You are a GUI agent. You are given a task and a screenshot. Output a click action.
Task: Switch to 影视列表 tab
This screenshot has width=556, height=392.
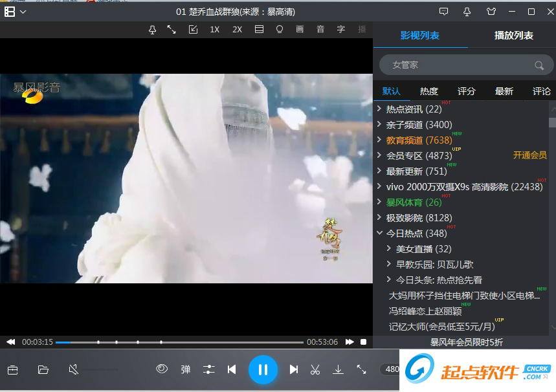tap(420, 36)
